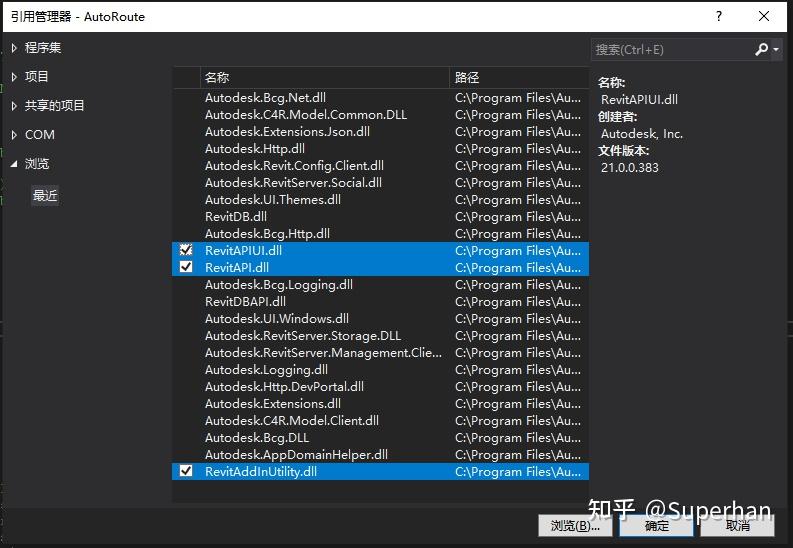The width and height of the screenshot is (793, 548).
Task: Select the Autodesk.Bcg.Http.dll row
Action: pyautogui.click(x=380, y=234)
